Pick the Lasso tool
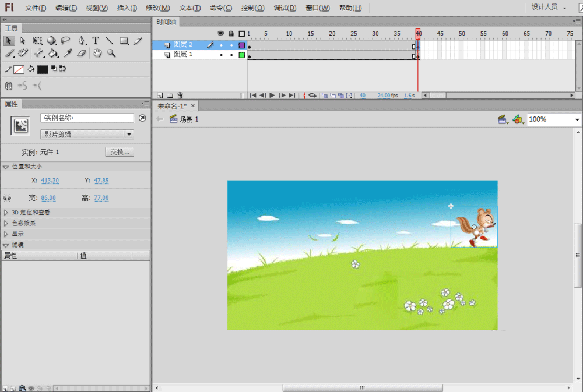Image resolution: width=583 pixels, height=392 pixels. pyautogui.click(x=65, y=41)
